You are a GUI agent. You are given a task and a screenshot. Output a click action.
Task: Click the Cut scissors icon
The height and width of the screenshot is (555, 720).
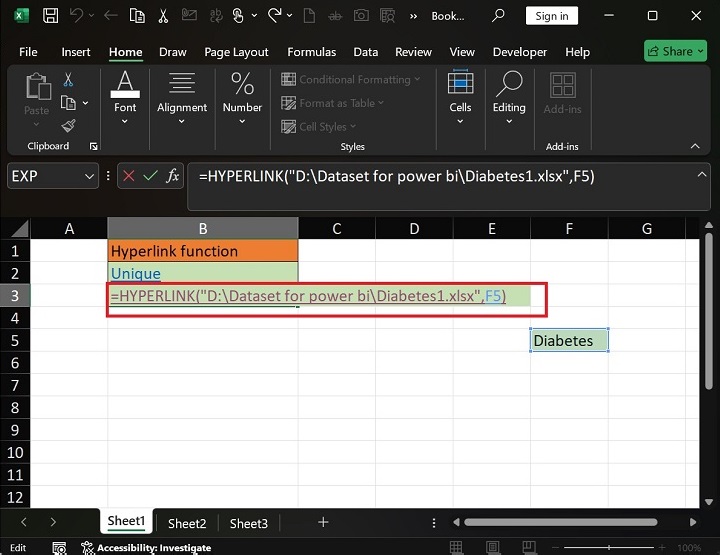coord(69,79)
